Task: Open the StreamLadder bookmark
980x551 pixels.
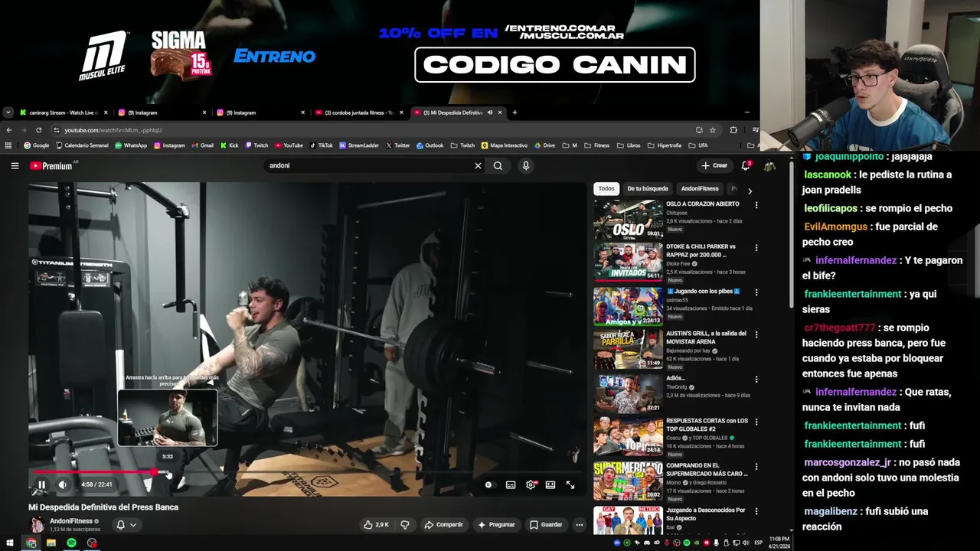Action: (359, 145)
